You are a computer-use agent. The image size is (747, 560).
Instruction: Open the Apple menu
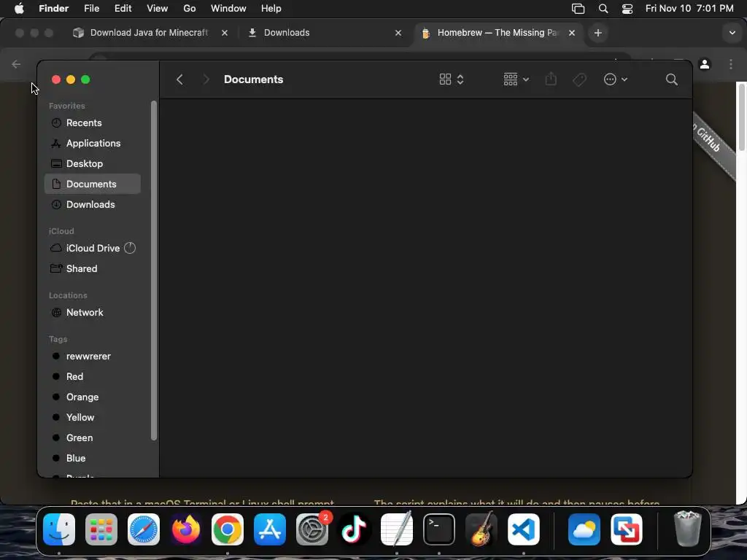[x=19, y=9]
